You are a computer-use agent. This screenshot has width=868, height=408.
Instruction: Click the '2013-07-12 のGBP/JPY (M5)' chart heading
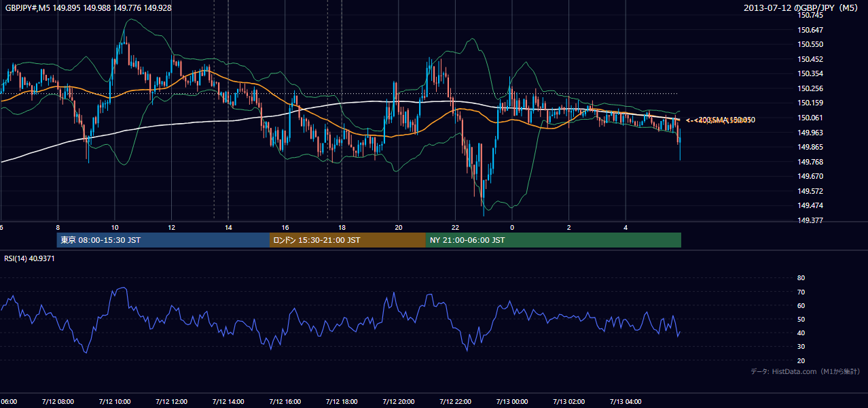click(802, 8)
